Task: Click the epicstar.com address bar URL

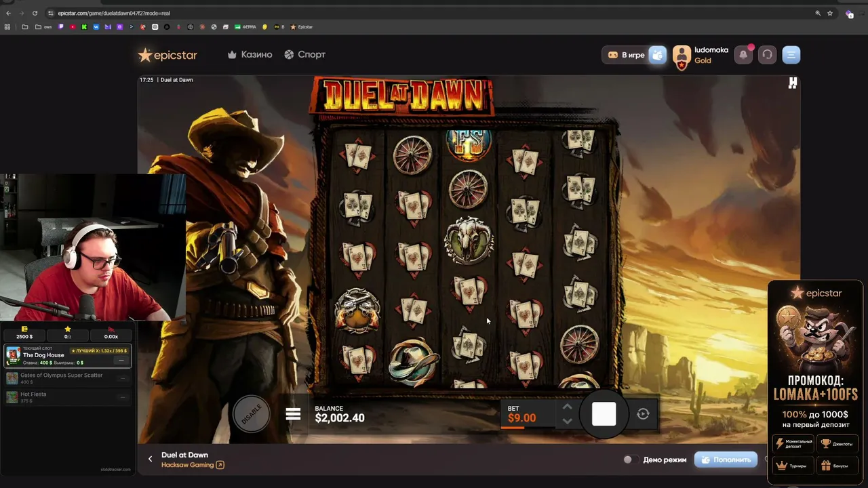Action: click(x=114, y=13)
